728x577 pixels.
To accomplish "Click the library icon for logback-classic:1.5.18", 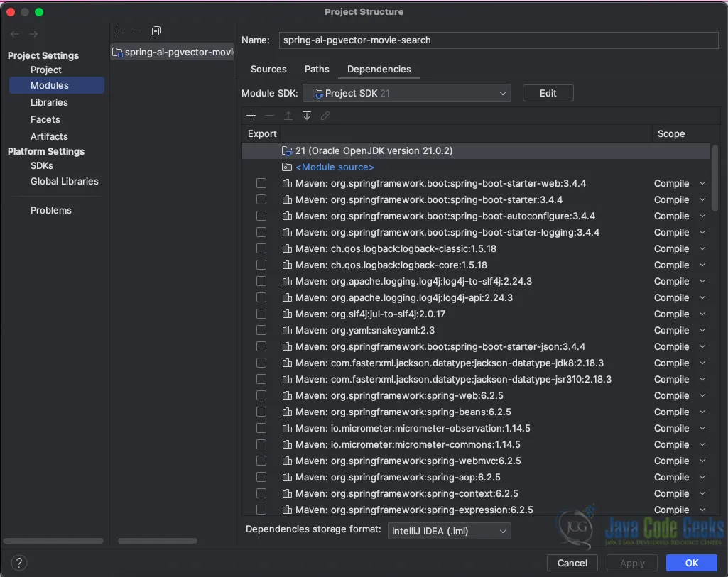I will click(x=287, y=248).
